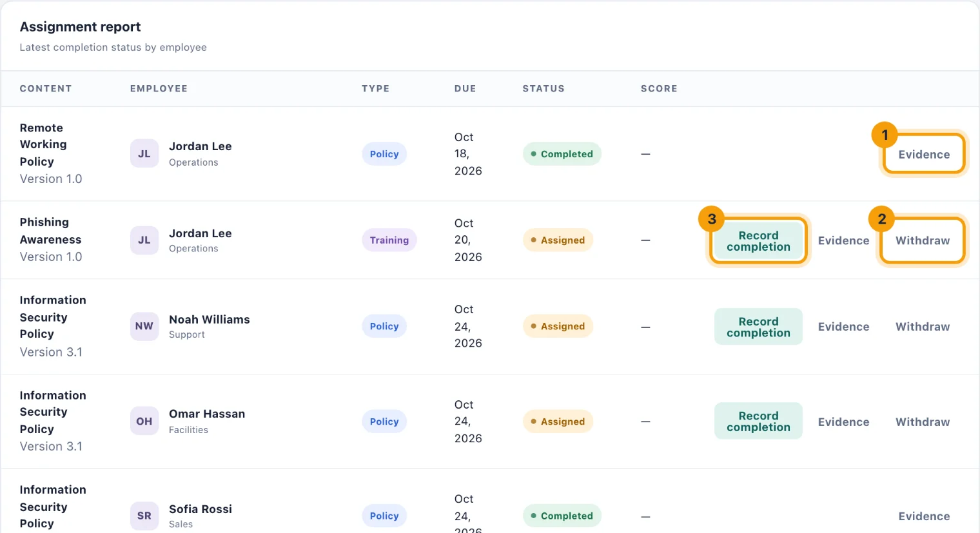
Task: Click the Assignment report heading
Action: point(80,27)
